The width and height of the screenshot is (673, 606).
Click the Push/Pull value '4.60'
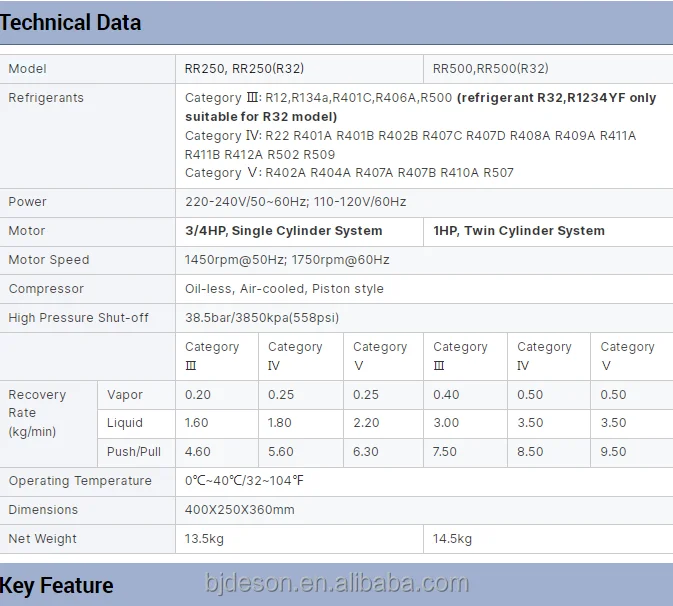click(198, 451)
